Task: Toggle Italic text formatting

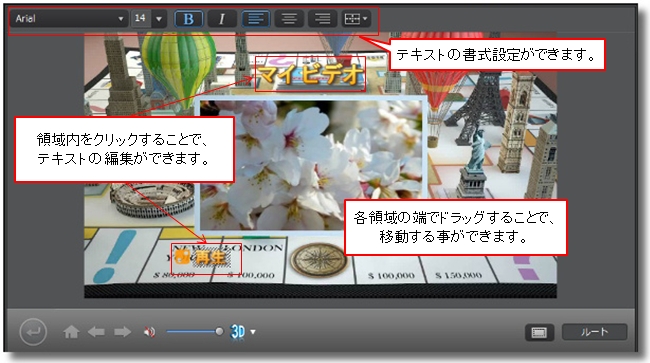Action: (x=222, y=19)
